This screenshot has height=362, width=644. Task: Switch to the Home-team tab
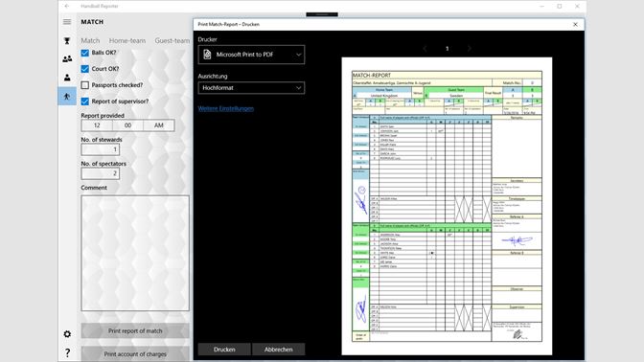[x=127, y=40]
